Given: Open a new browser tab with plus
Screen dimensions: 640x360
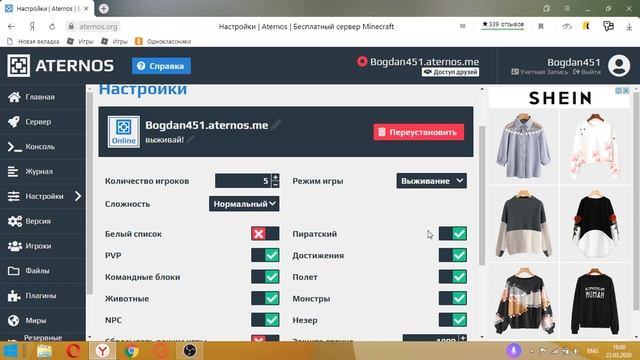Looking at the screenshot, I should pos(104,8).
